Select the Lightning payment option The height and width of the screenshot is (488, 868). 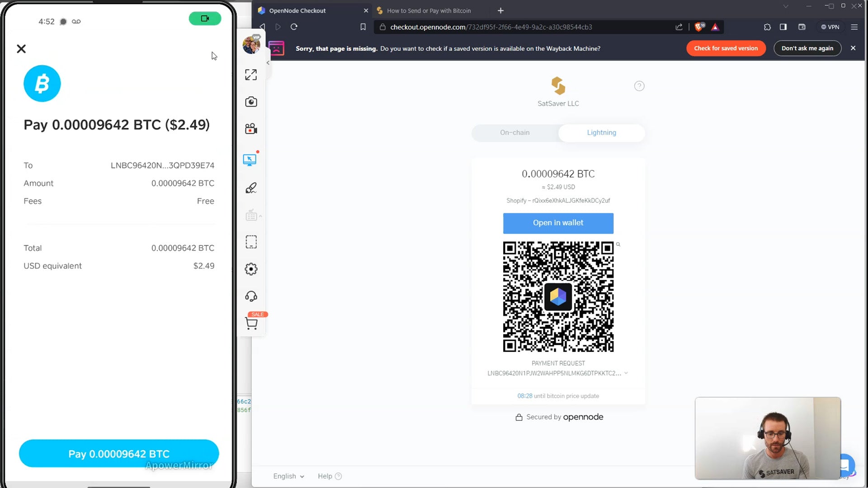click(x=601, y=132)
